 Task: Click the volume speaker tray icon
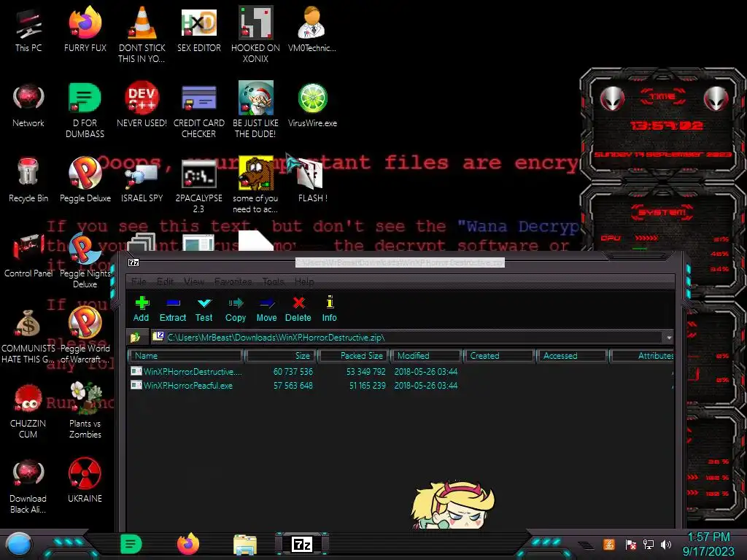coord(666,544)
